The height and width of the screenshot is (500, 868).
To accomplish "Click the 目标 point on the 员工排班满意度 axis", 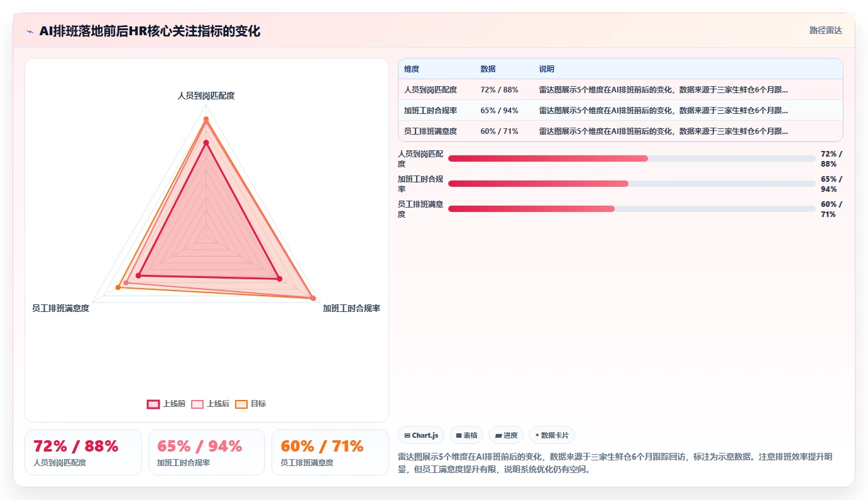I will pos(118,287).
